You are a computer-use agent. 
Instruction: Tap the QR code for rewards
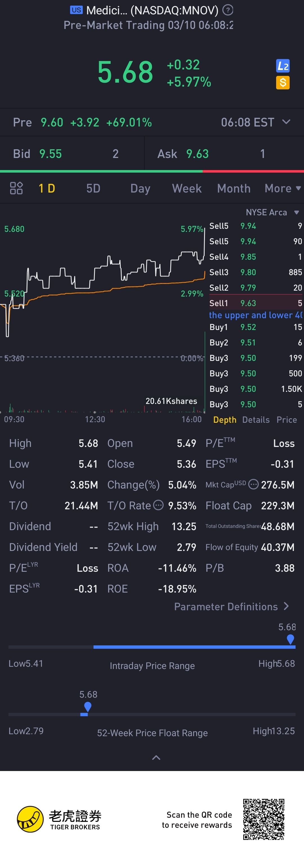(264, 819)
